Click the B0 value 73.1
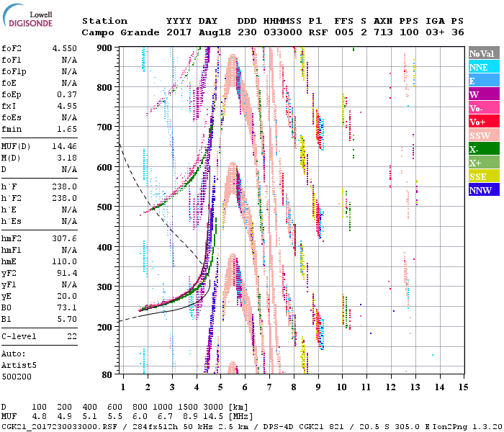 pyautogui.click(x=67, y=307)
